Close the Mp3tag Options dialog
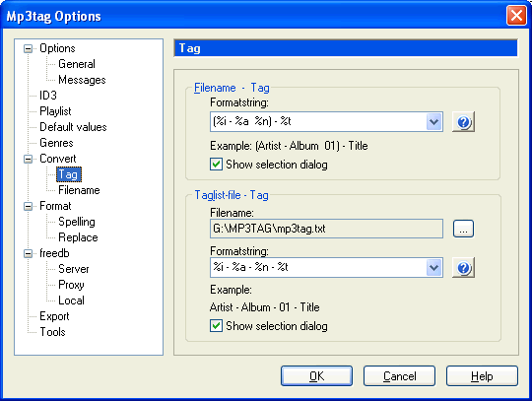The height and width of the screenshot is (401, 532). coord(516,16)
